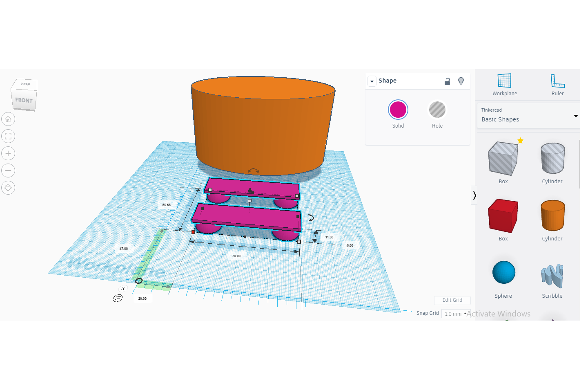Pick the gray hole Box shape

(x=503, y=159)
